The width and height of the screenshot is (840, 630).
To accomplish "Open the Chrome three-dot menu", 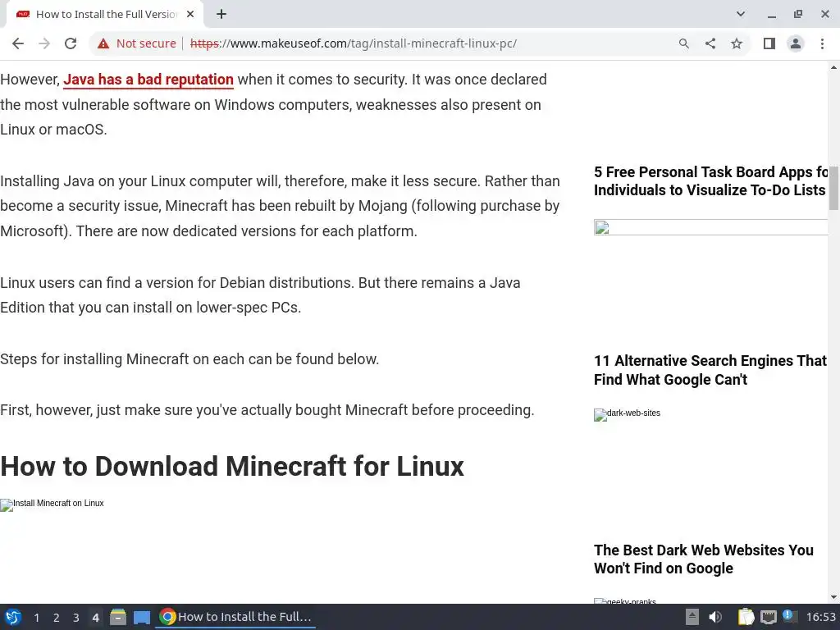I will [x=822, y=43].
